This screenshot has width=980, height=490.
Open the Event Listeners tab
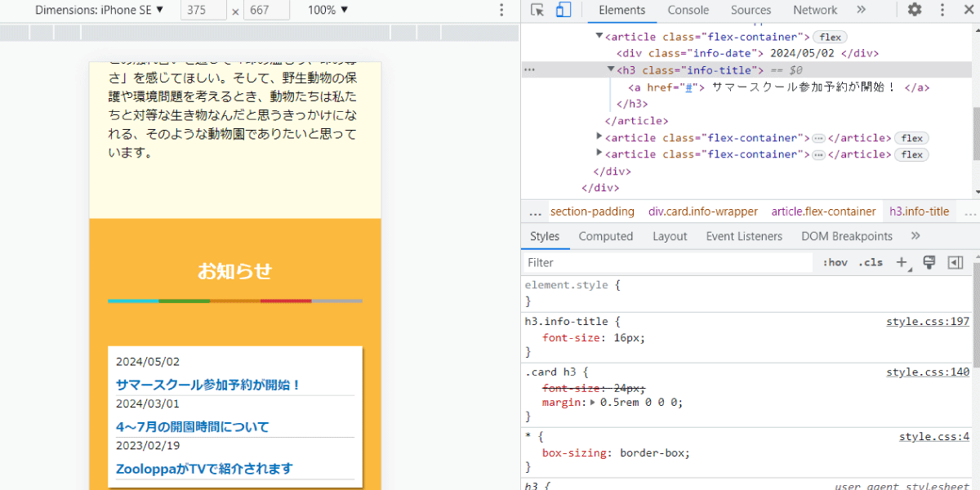(744, 236)
